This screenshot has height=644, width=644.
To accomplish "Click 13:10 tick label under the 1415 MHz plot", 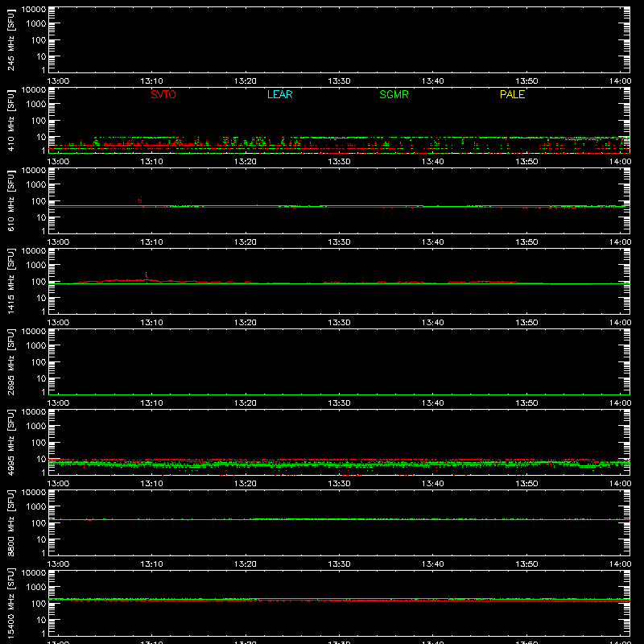I will (x=152, y=323).
